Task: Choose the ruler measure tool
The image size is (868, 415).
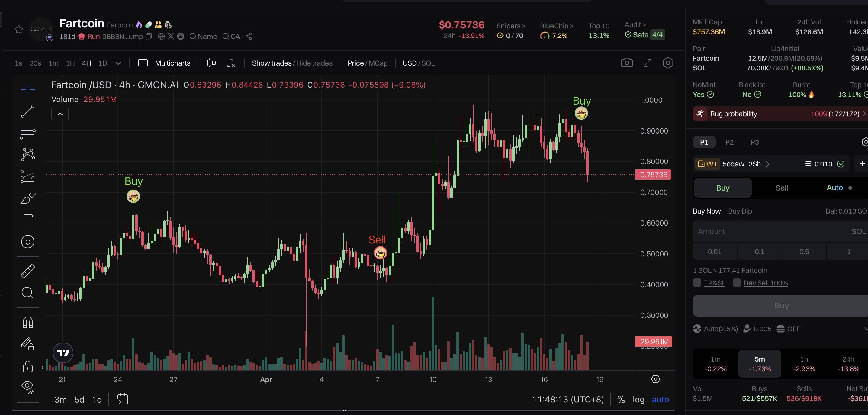Action: coord(27,271)
